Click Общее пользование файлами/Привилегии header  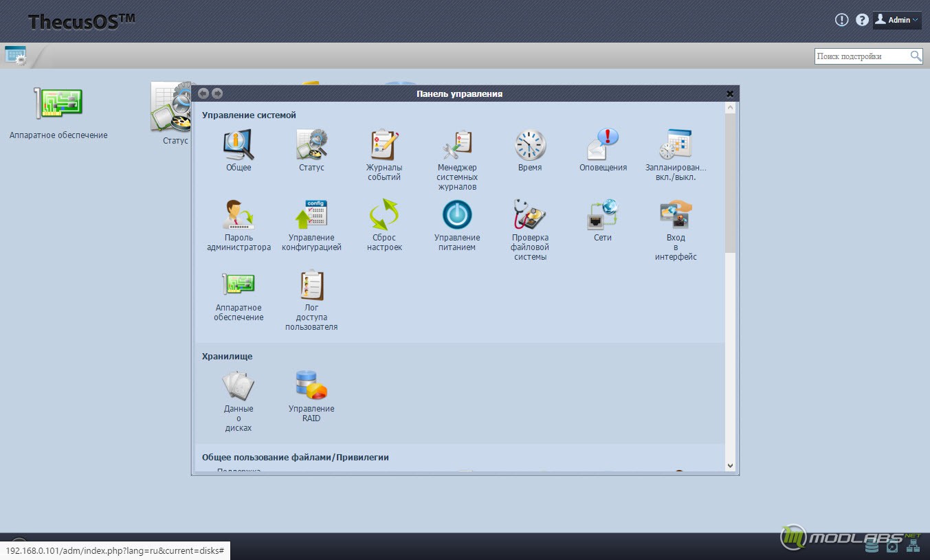(x=296, y=457)
